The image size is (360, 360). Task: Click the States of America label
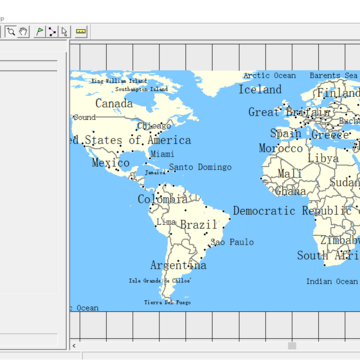[138, 140]
